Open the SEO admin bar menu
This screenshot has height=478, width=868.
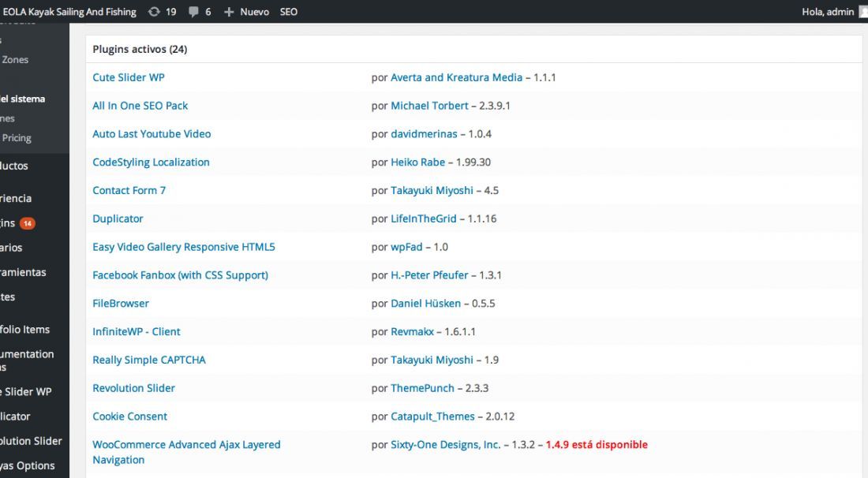pyautogui.click(x=288, y=12)
